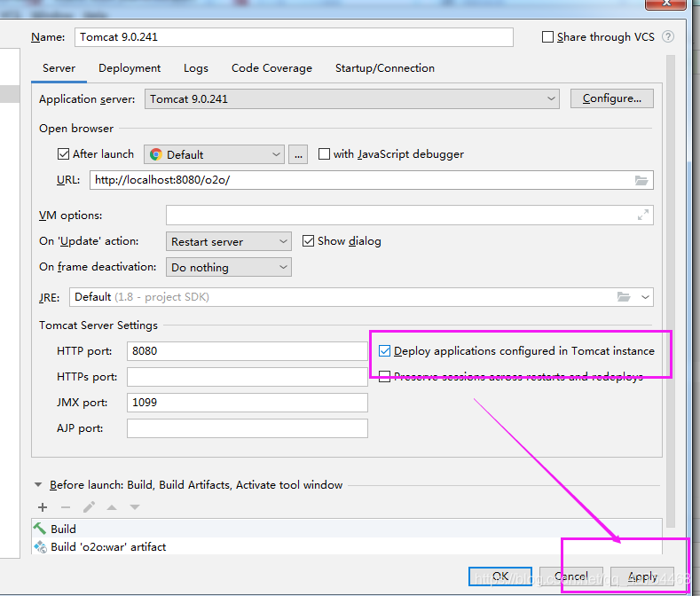700x596 pixels.
Task: Click the HTTPs port field
Action: pyautogui.click(x=248, y=377)
